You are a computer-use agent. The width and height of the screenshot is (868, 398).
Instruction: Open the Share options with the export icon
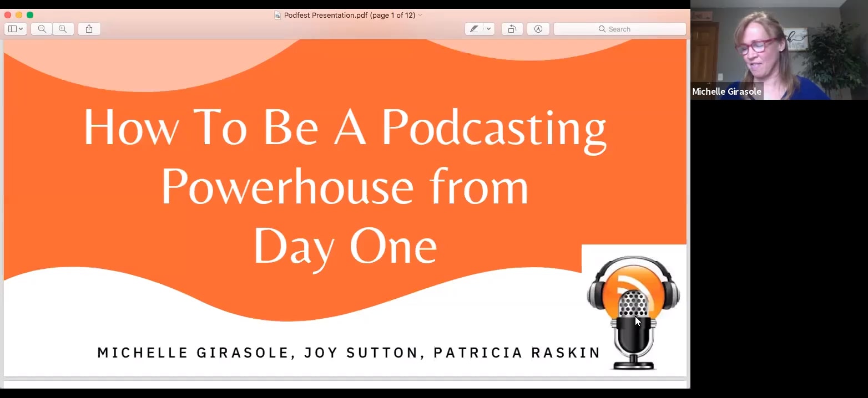tap(89, 29)
